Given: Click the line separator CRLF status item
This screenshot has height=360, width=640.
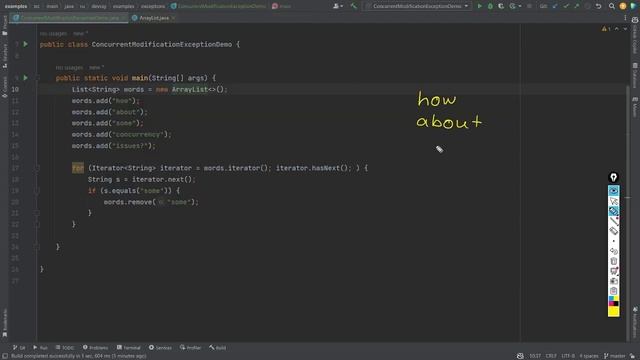Looking at the screenshot, I should (x=551, y=356).
